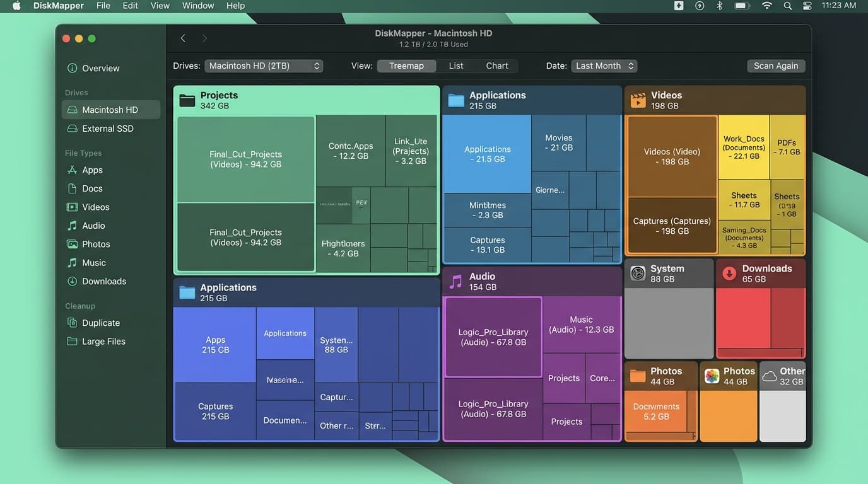The width and height of the screenshot is (868, 484).
Task: Switch the view to Chart
Action: click(x=497, y=66)
